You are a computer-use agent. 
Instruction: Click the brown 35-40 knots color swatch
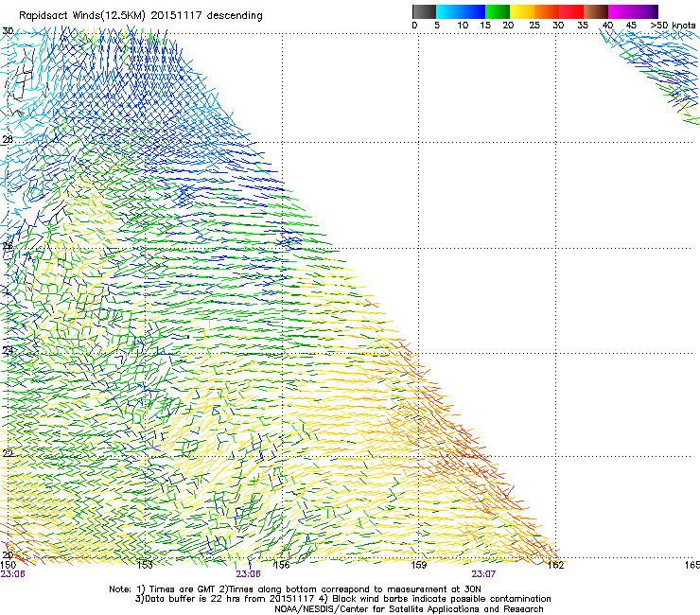596,11
